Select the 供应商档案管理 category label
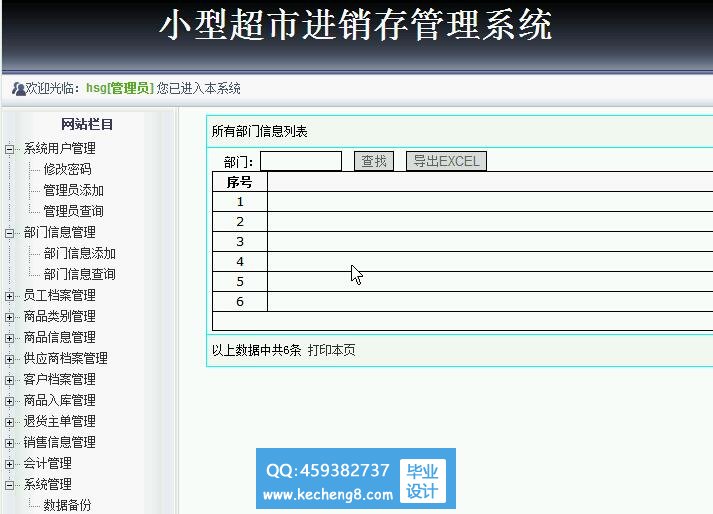The height and width of the screenshot is (514, 713). click(x=65, y=358)
